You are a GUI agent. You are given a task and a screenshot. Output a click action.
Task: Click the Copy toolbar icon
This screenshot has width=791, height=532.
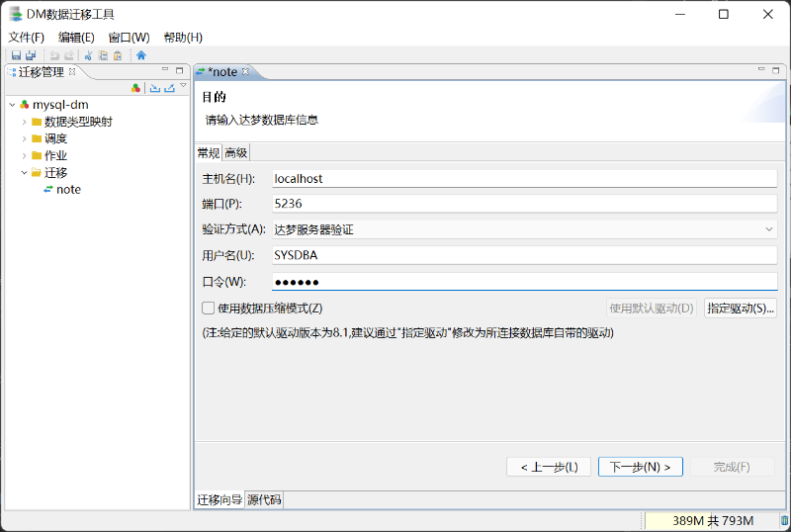tap(103, 55)
